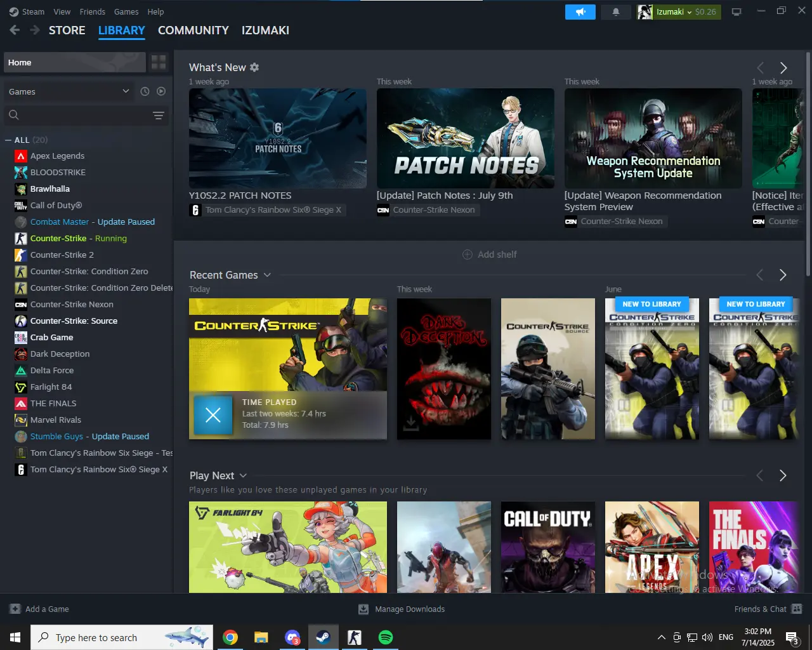
Task: Open the Friends menu
Action: tap(92, 11)
